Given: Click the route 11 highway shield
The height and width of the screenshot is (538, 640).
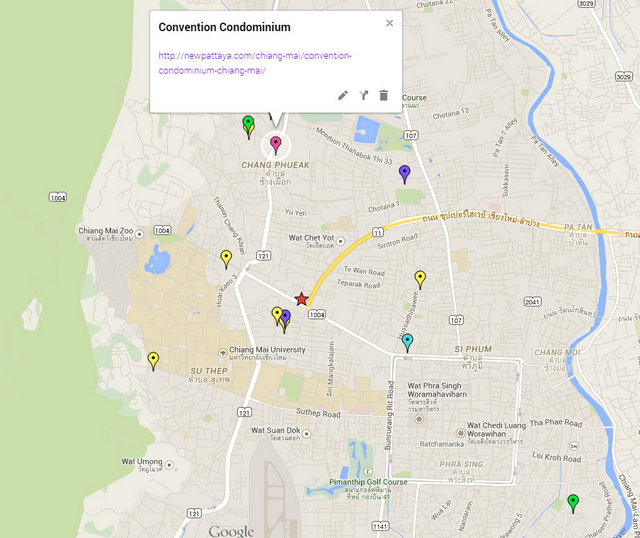Looking at the screenshot, I should tap(378, 232).
